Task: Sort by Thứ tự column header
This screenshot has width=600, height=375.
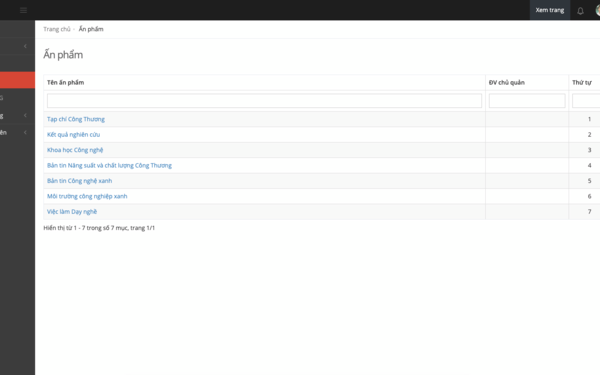Action: pos(582,82)
